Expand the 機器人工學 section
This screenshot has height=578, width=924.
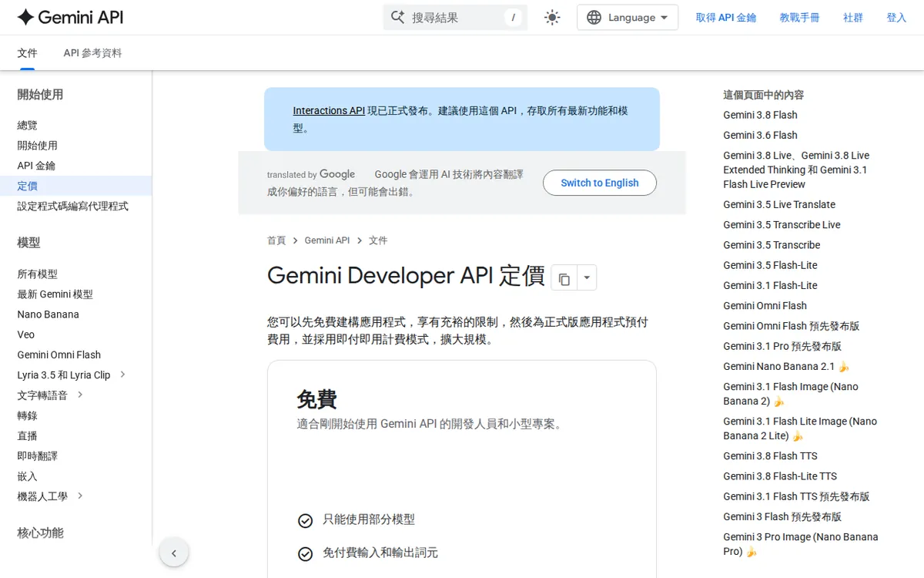pyautogui.click(x=80, y=496)
